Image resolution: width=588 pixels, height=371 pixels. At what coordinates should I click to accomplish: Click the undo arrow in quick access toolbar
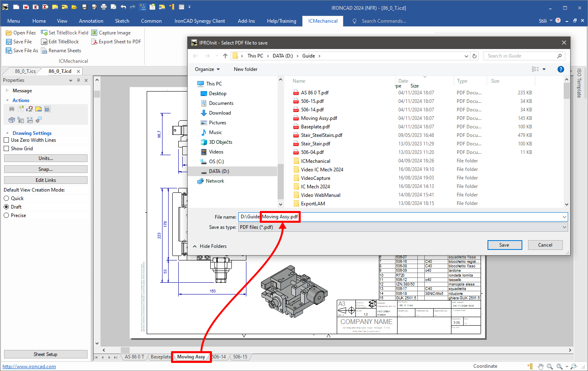pyautogui.click(x=123, y=7)
